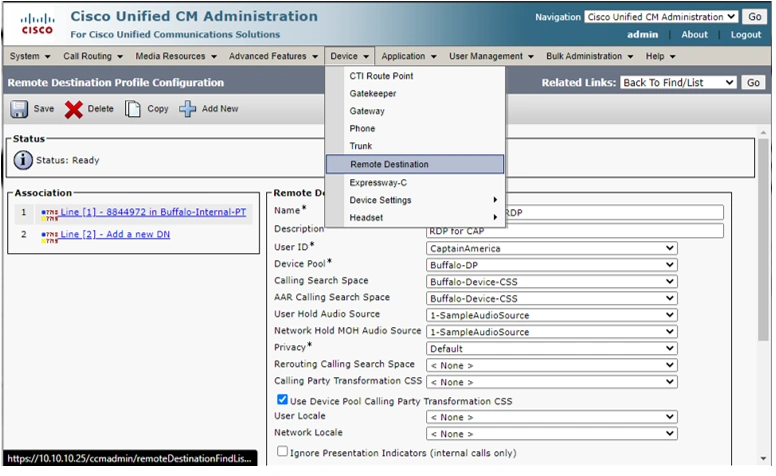
Task: Open the Call Routing menu
Action: [x=93, y=56]
